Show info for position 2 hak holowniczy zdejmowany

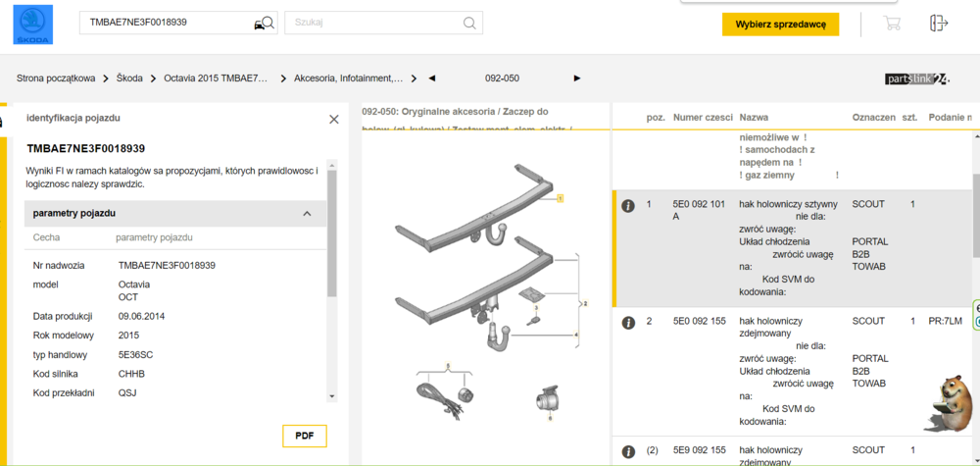628,322
